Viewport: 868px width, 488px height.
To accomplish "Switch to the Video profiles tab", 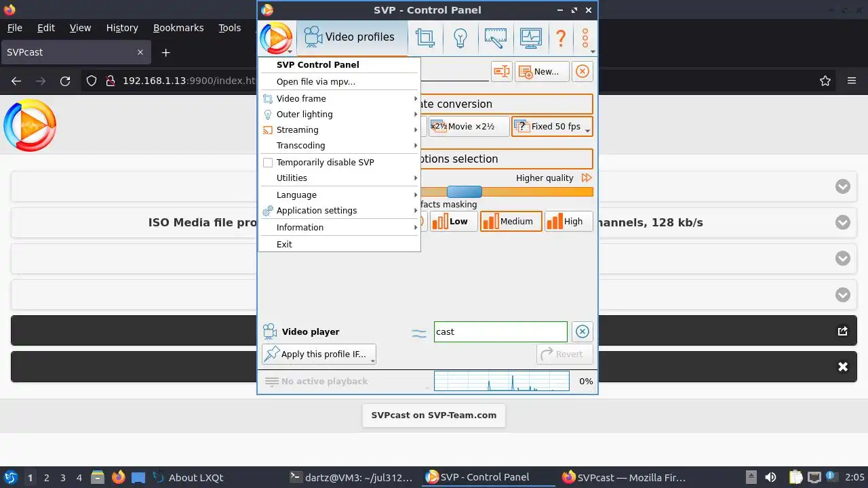I will (x=351, y=37).
